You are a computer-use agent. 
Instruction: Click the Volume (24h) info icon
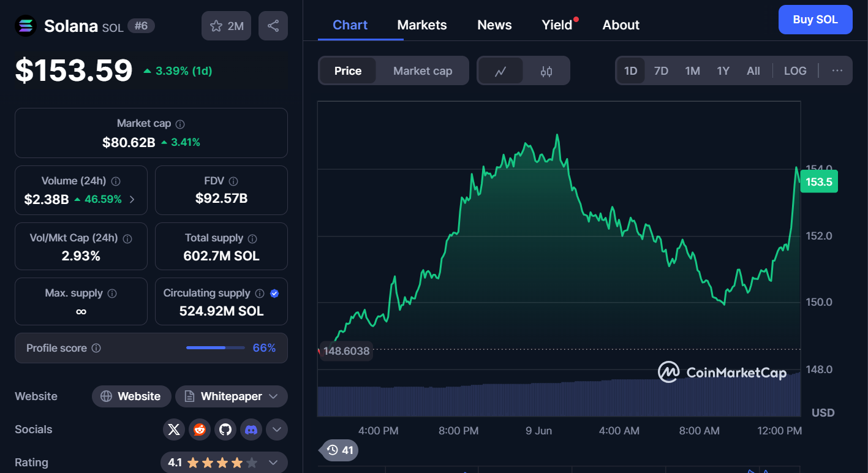pyautogui.click(x=116, y=181)
